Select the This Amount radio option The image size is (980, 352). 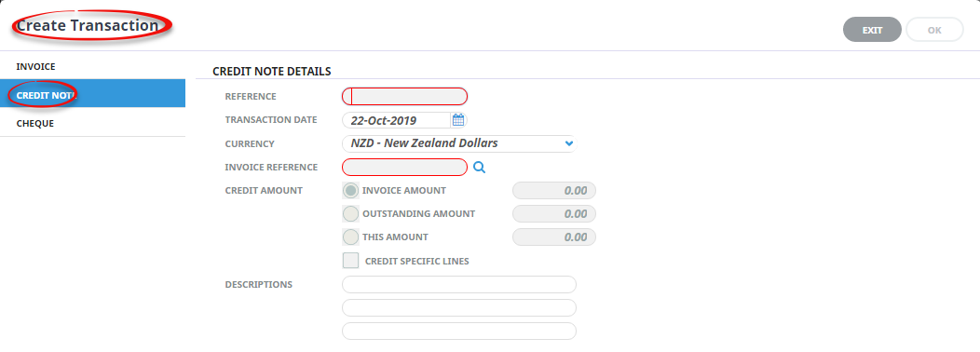(x=351, y=237)
